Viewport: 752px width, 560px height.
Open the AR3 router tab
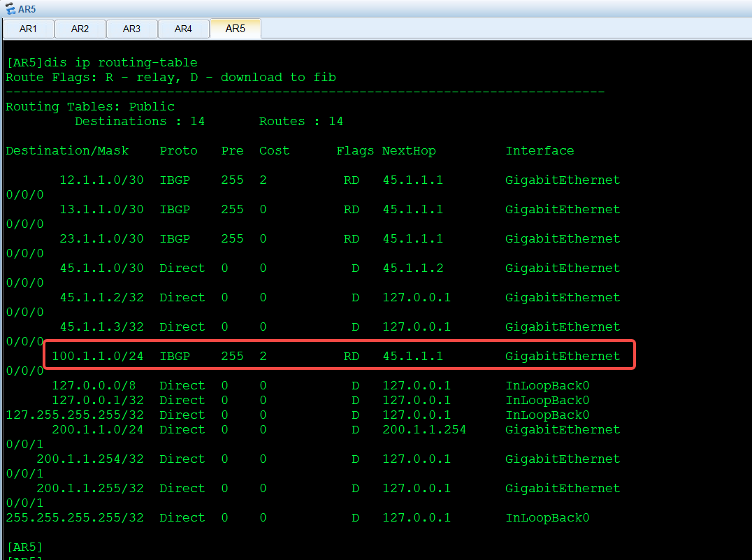[x=131, y=29]
